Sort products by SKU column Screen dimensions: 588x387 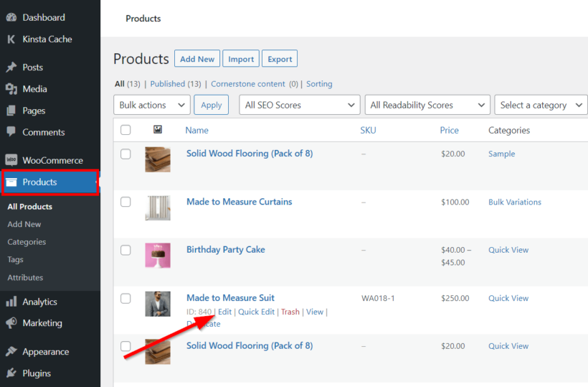tap(368, 130)
